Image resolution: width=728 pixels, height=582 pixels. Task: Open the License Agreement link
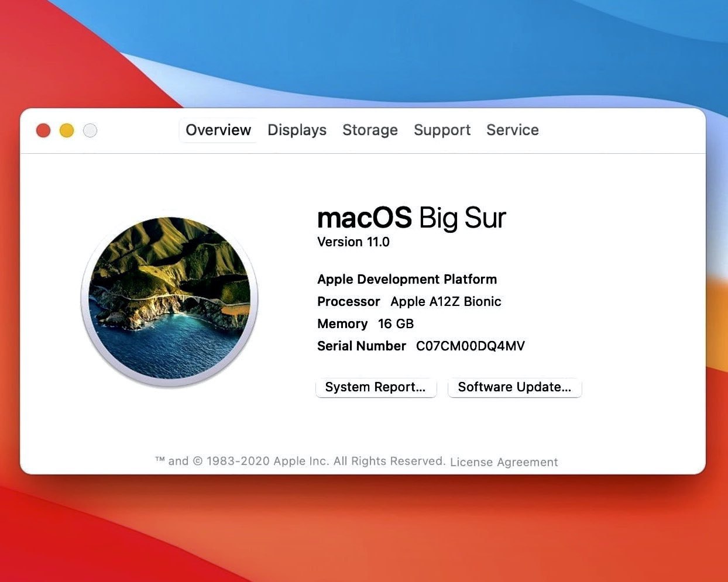coord(504,462)
